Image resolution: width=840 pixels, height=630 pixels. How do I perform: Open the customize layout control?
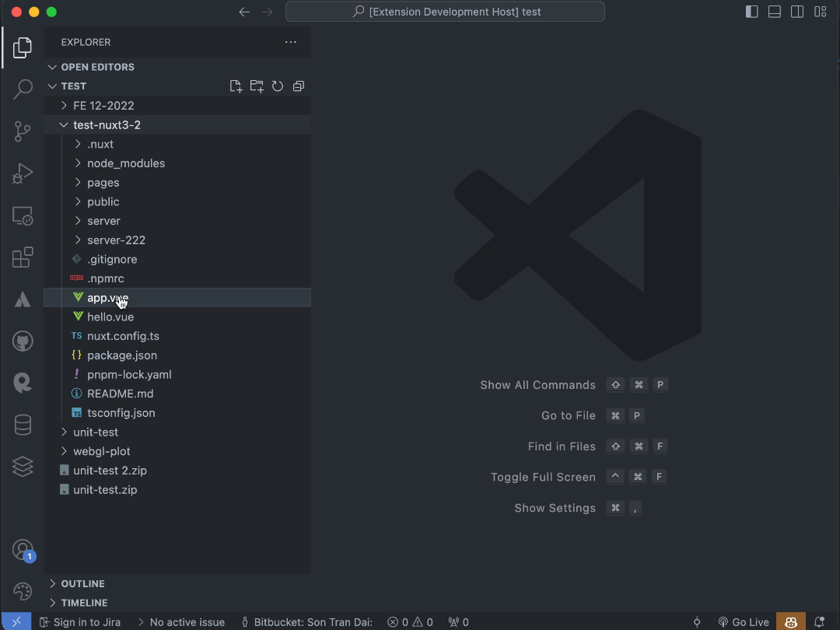click(x=821, y=12)
